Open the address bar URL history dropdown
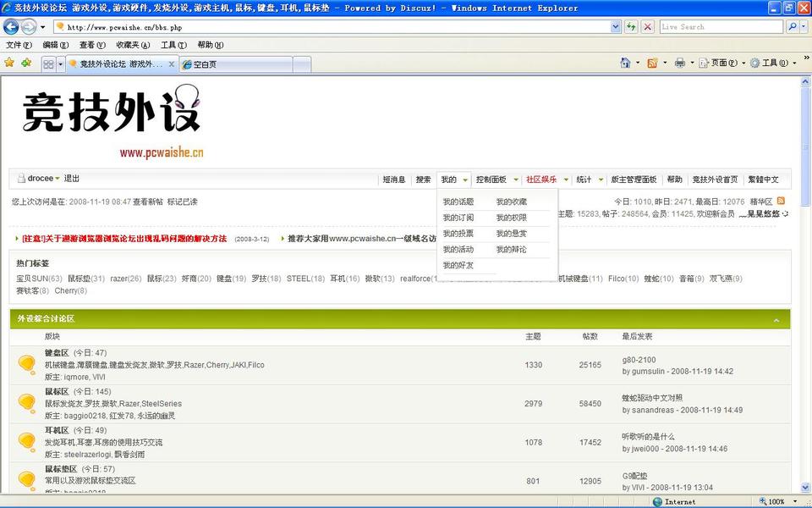 [x=615, y=27]
